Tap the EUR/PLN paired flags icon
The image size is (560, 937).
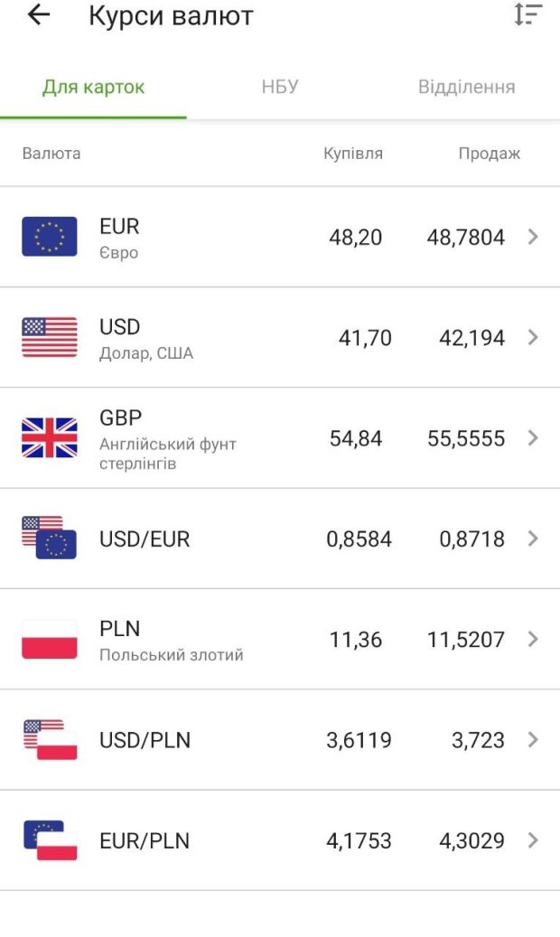(50, 840)
